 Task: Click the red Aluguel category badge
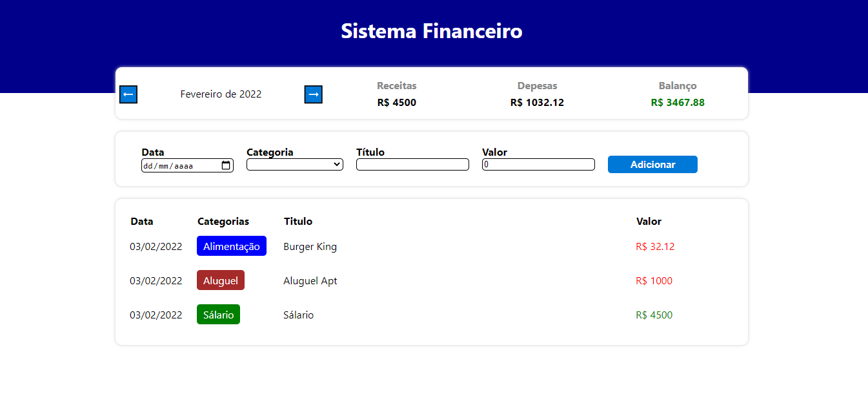[x=220, y=280]
